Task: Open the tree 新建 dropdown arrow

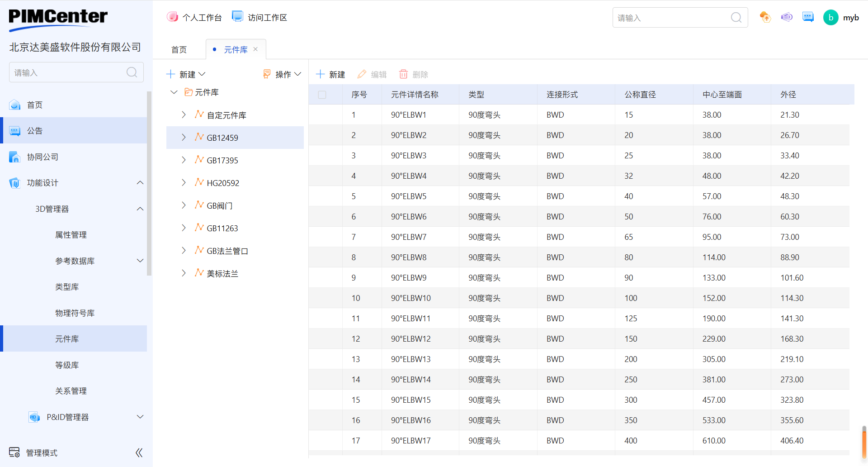Action: click(x=202, y=74)
